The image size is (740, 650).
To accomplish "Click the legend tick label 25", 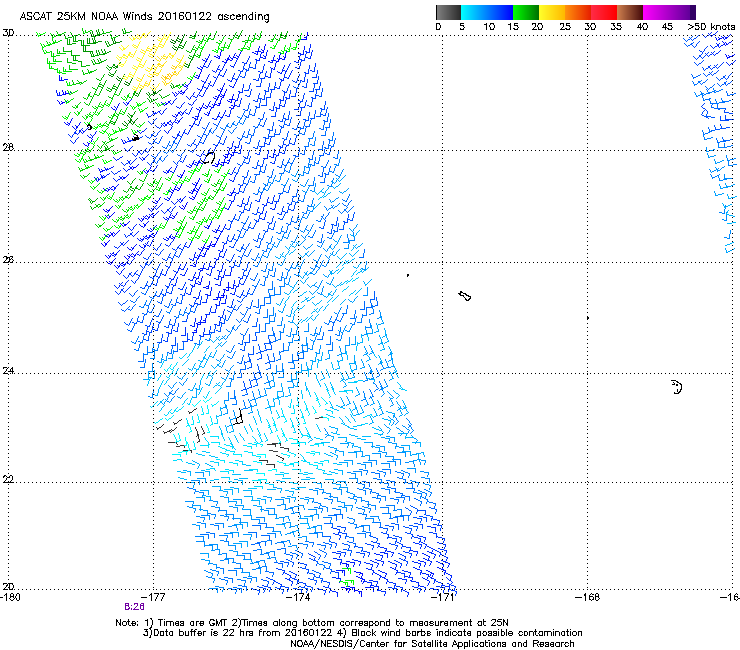I will click(565, 26).
